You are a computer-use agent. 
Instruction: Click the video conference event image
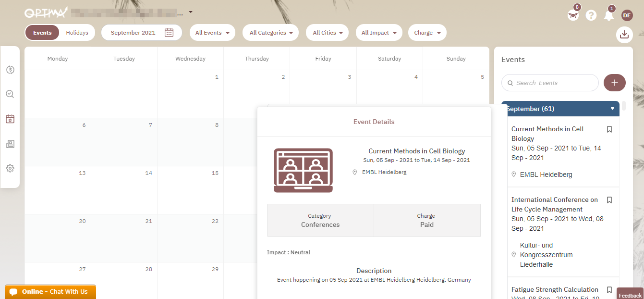(303, 170)
